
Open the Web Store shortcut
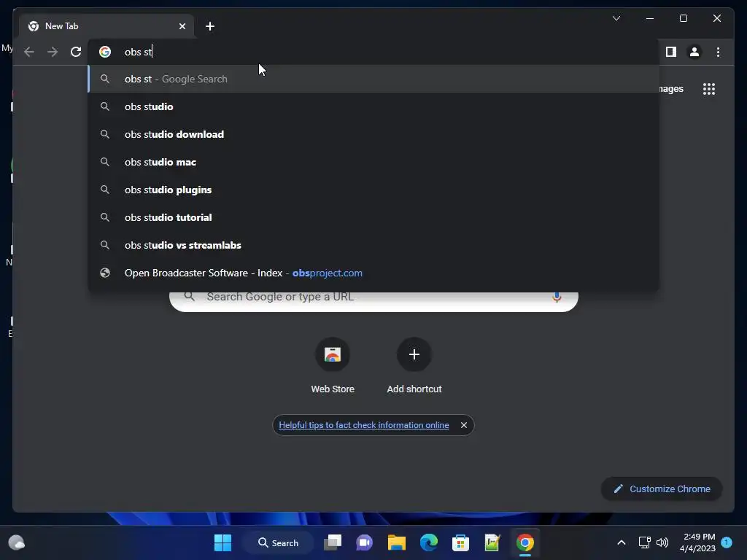[333, 366]
